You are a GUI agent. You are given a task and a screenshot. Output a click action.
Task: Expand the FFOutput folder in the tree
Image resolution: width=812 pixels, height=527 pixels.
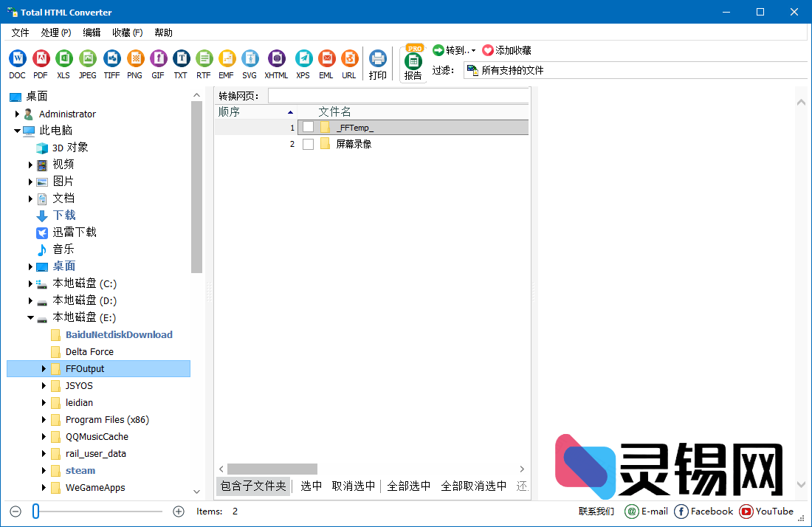43,368
